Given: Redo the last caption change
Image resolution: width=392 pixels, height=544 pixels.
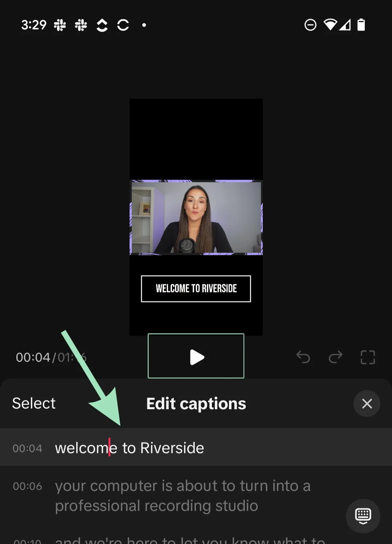Looking at the screenshot, I should click(335, 357).
